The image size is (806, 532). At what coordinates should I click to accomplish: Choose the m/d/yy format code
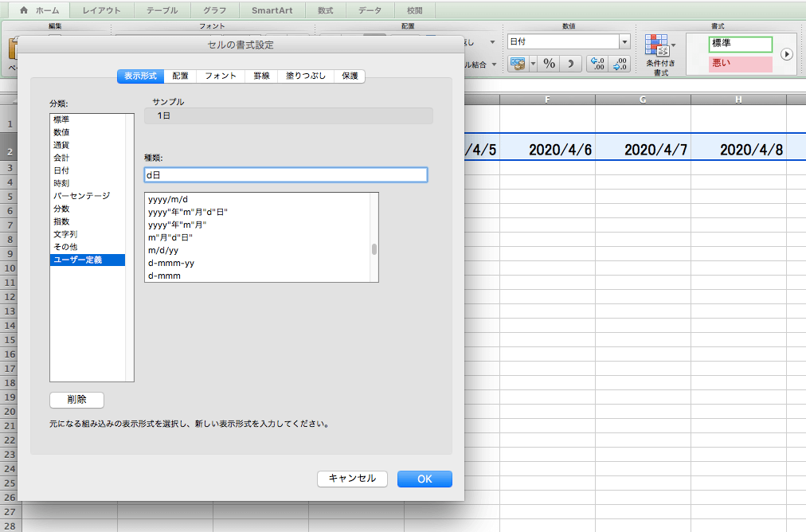click(x=257, y=250)
